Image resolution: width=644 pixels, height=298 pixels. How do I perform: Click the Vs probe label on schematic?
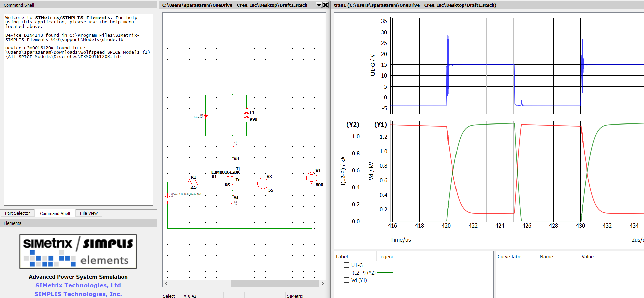tap(236, 197)
